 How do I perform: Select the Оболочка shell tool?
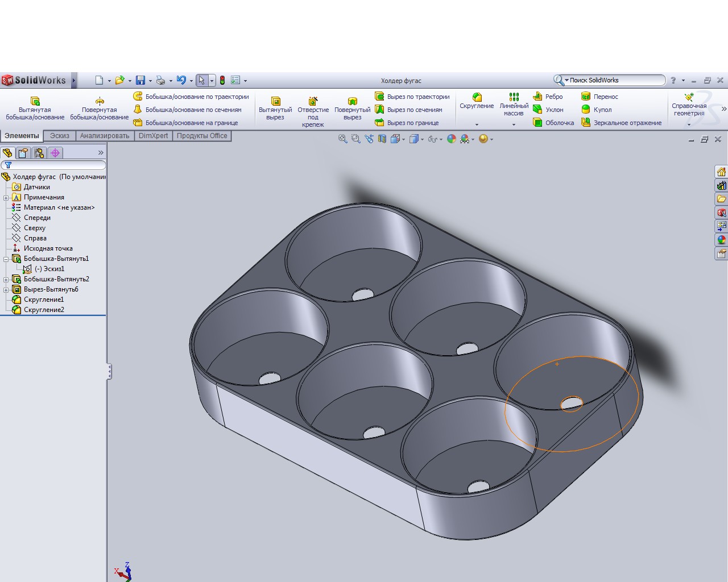(x=537, y=123)
